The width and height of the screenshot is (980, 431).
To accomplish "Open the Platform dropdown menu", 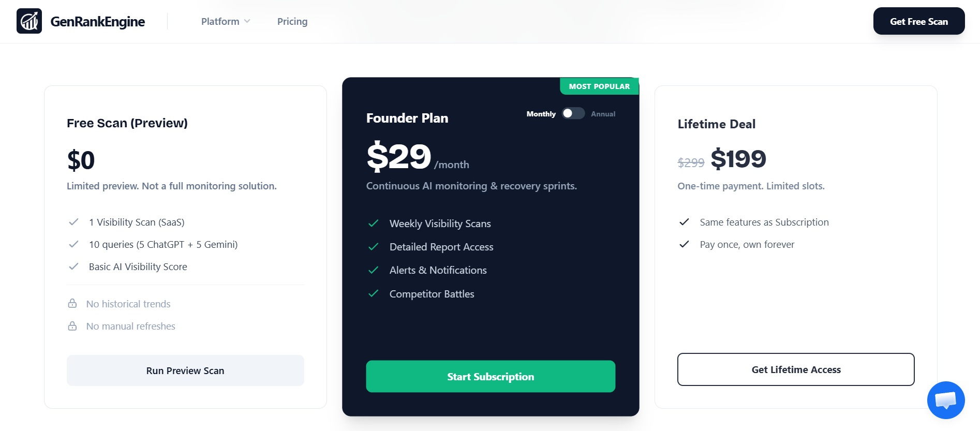I will pyautogui.click(x=225, y=21).
